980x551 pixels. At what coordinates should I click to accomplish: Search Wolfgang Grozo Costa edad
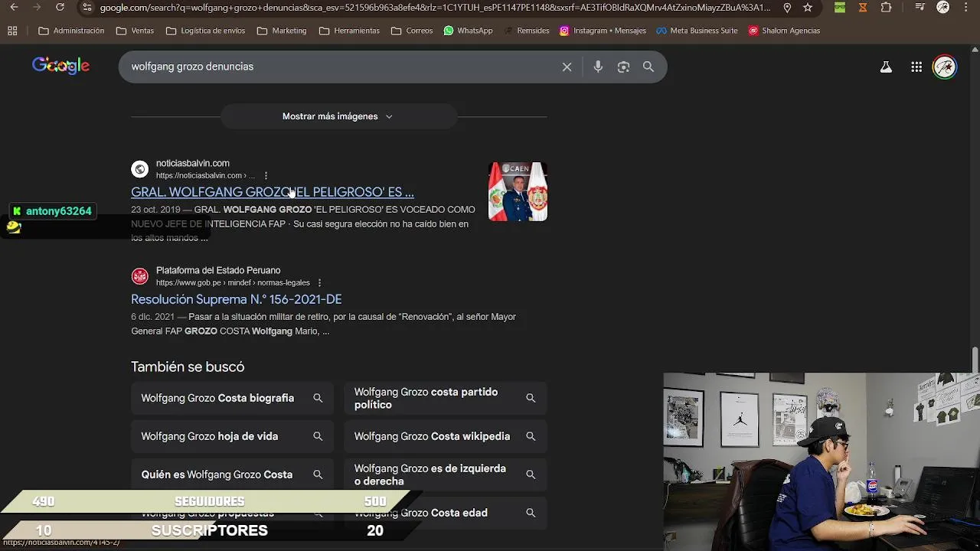click(446, 513)
